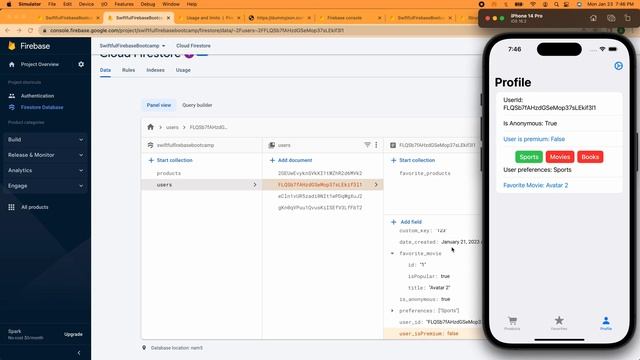
Task: Select Query builder mode
Action: point(197,105)
